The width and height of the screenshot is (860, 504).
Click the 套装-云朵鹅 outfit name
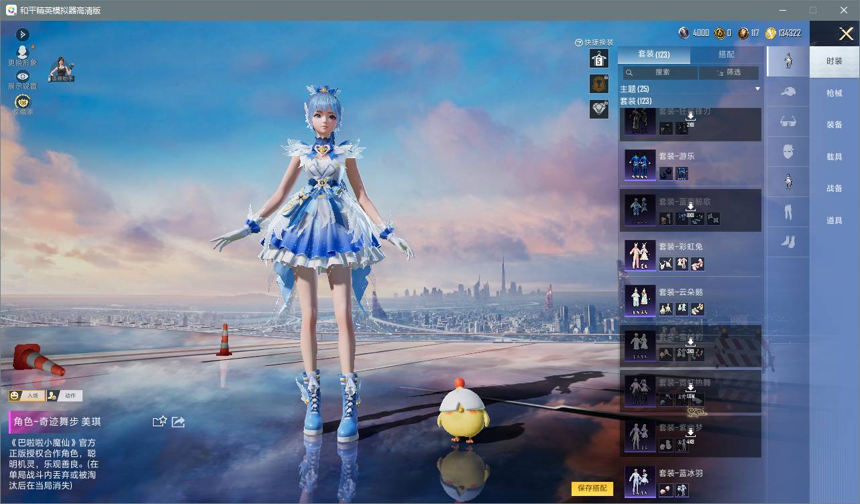coord(680,292)
